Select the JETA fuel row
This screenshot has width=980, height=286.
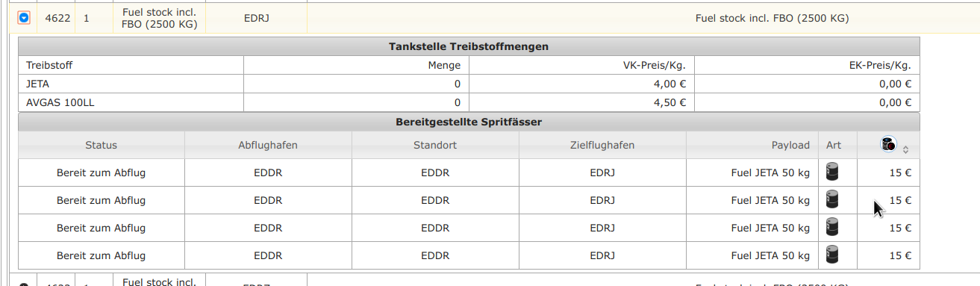click(469, 84)
